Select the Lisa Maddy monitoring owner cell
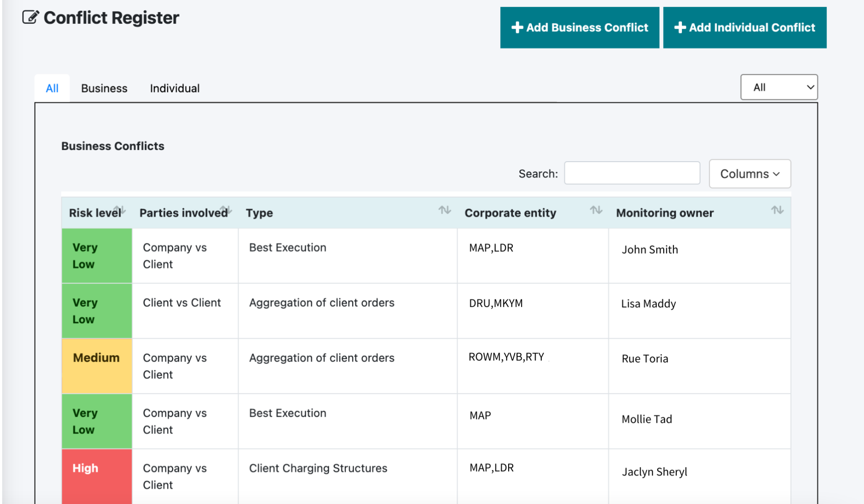This screenshot has width=864, height=504. (700, 311)
